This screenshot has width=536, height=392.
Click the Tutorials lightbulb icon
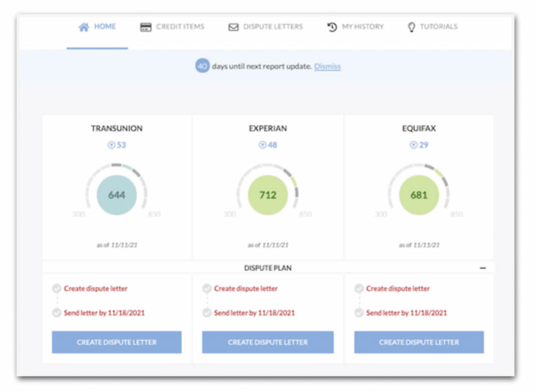(412, 27)
